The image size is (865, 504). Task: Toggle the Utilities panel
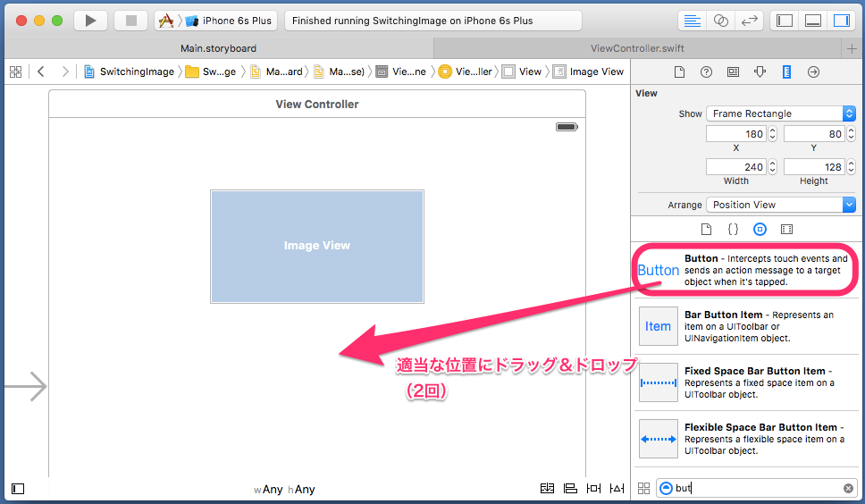point(841,21)
